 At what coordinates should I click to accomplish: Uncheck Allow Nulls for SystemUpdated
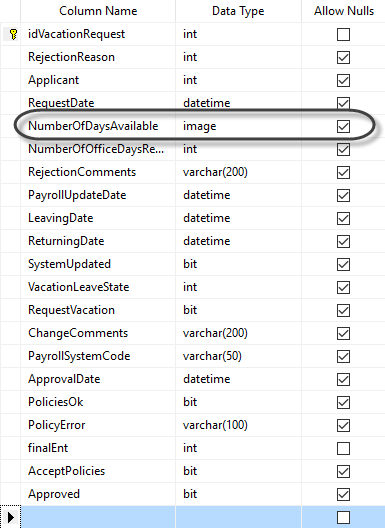pyautogui.click(x=343, y=264)
